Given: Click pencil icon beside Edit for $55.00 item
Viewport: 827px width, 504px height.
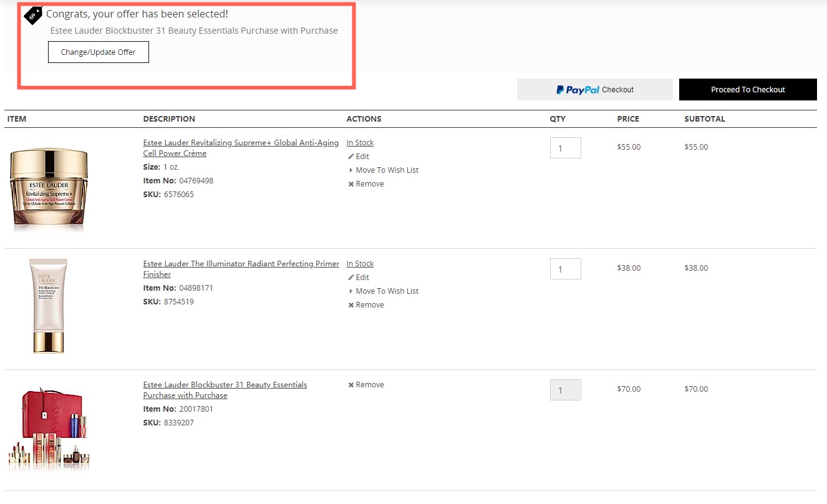Looking at the screenshot, I should (351, 157).
